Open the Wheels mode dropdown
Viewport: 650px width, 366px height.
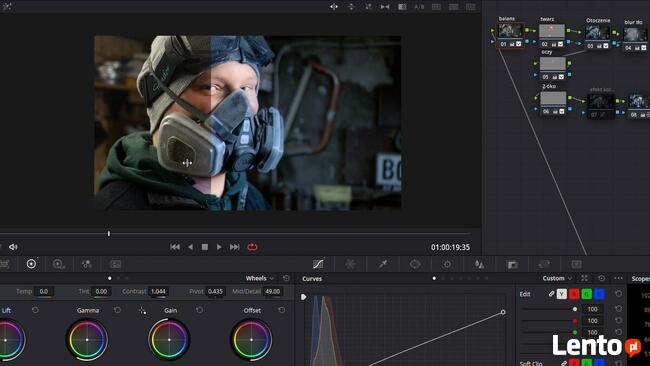260,278
